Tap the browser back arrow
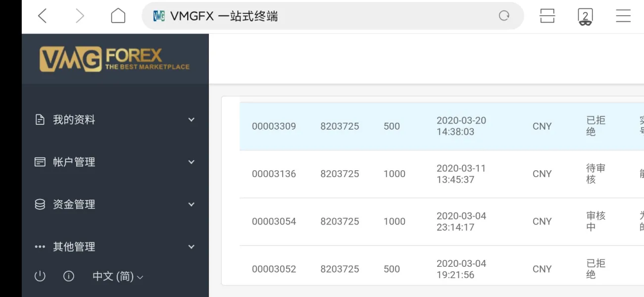644x297 pixels. [x=43, y=16]
